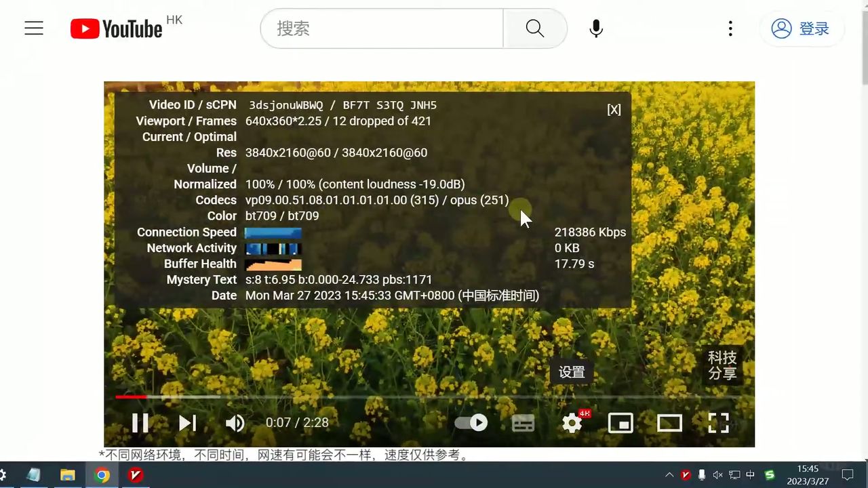Mute the video with the speaker icon
868x488 pixels.
coord(235,422)
